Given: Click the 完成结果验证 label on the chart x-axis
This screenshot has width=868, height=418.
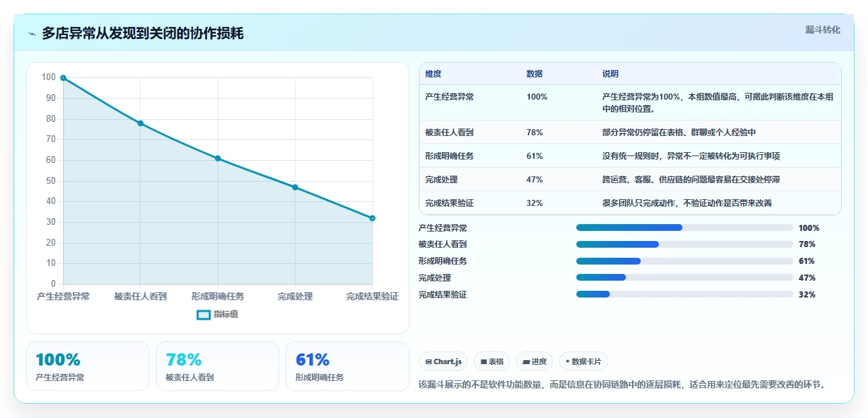Looking at the screenshot, I should pos(372,296).
